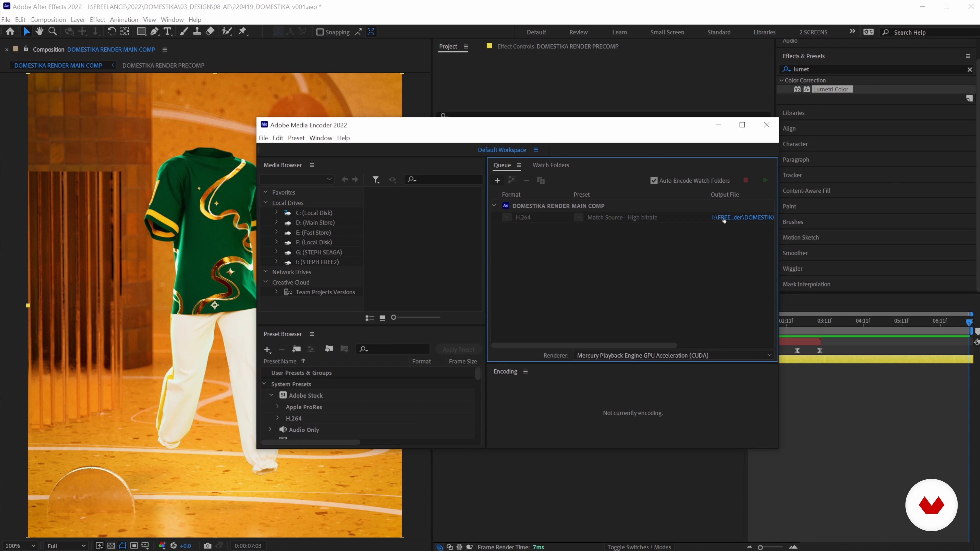Select the Lumetri Color effect
Viewport: 980px width, 551px height.
point(831,89)
